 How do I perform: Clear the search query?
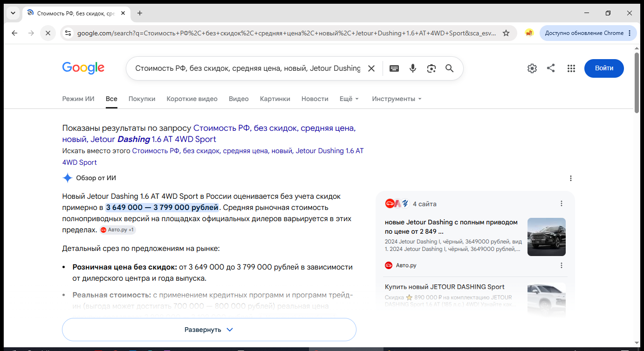tap(371, 68)
